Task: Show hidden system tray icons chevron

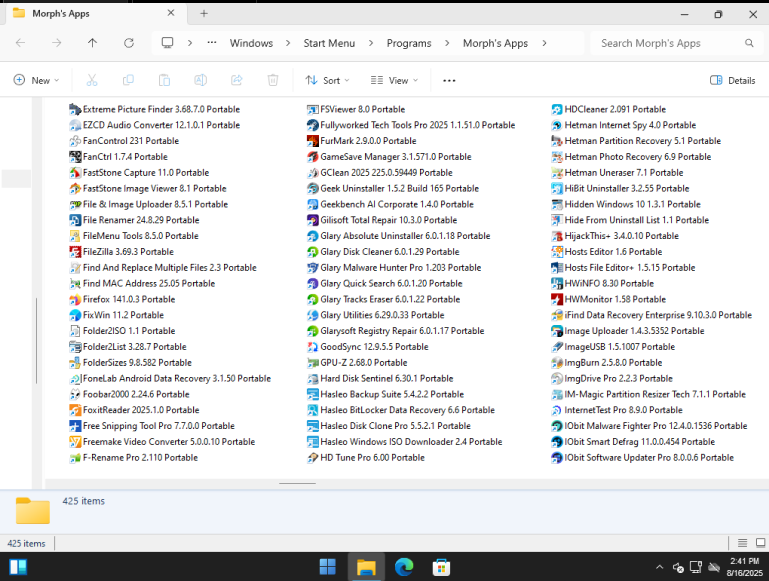Action: pyautogui.click(x=660, y=567)
